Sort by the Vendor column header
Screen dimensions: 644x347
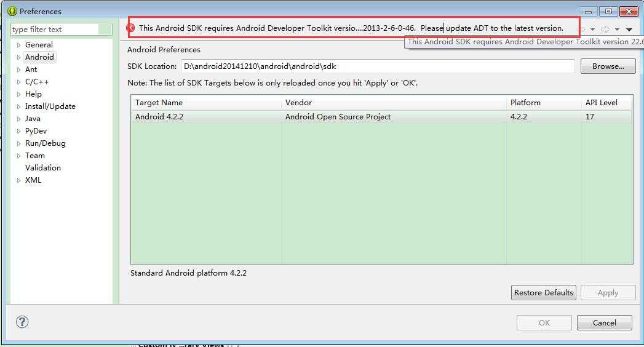point(394,103)
